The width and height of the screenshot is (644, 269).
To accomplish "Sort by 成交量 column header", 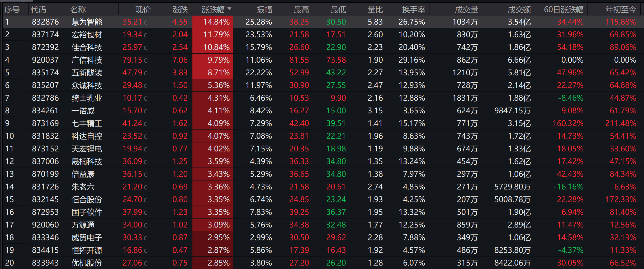I will point(466,10).
